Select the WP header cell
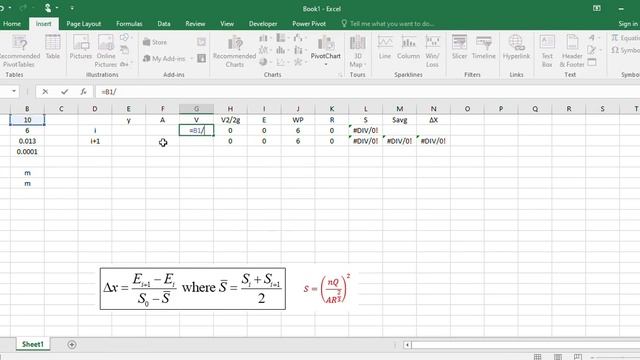The height and width of the screenshot is (360, 640). click(298, 120)
